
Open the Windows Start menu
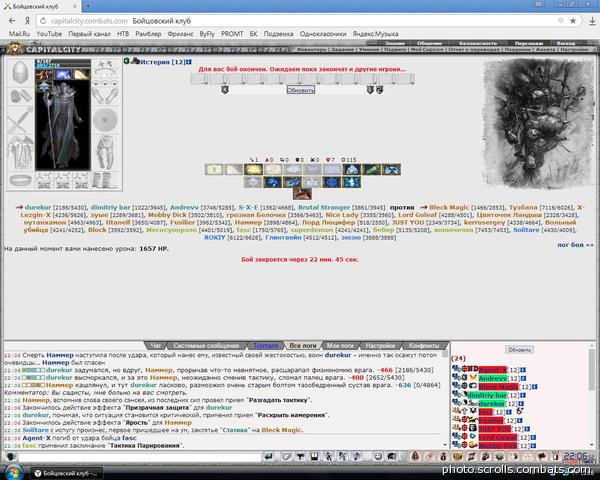pos(14,472)
